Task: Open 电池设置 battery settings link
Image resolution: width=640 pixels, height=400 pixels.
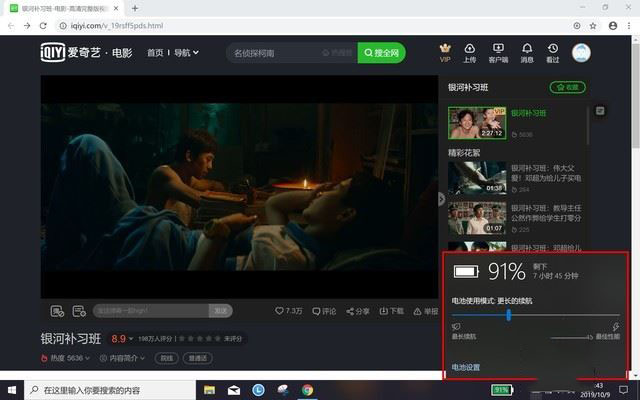Action: click(466, 367)
